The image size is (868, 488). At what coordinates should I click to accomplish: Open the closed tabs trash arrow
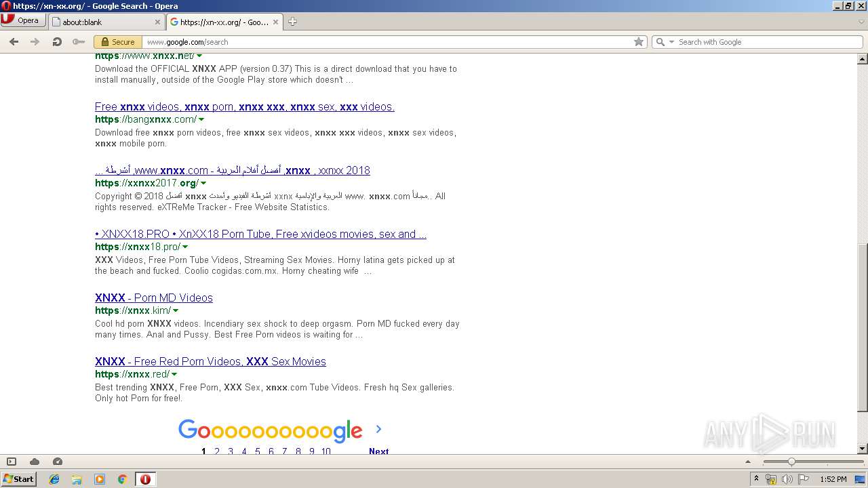click(861, 22)
